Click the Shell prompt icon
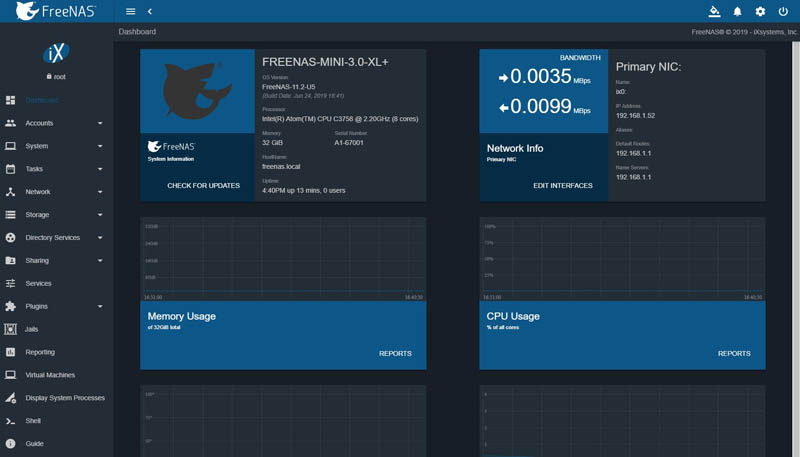The height and width of the screenshot is (457, 800). click(x=10, y=421)
